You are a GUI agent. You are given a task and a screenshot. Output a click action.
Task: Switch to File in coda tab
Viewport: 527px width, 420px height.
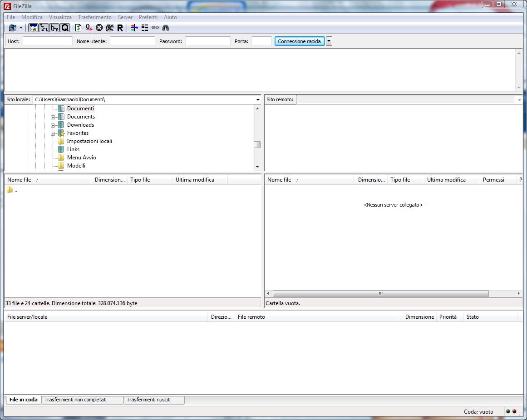coord(23,400)
